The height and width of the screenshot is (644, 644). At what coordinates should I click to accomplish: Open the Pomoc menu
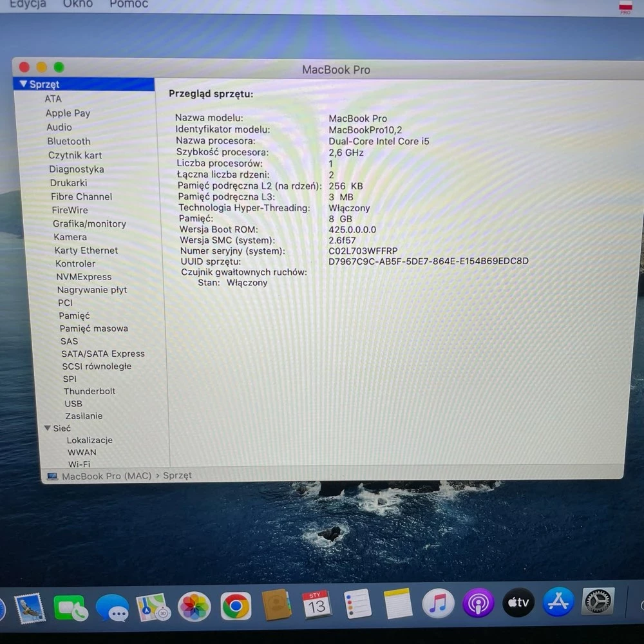tap(129, 5)
